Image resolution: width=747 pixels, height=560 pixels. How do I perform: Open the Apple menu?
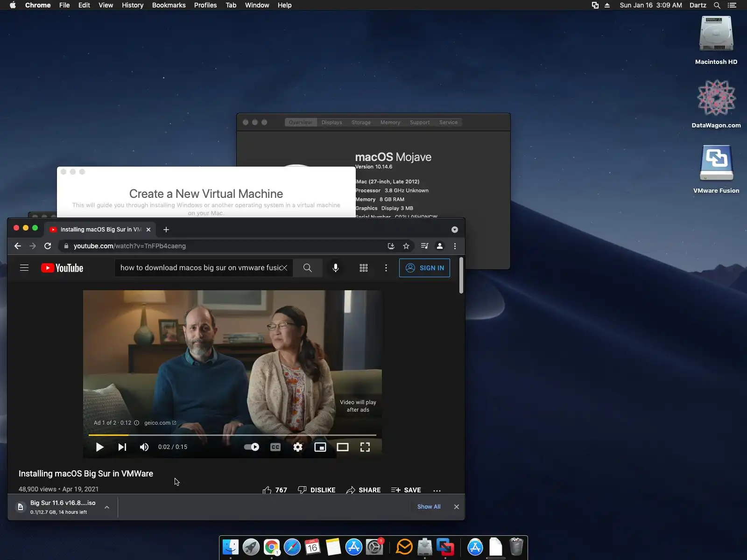(13, 5)
